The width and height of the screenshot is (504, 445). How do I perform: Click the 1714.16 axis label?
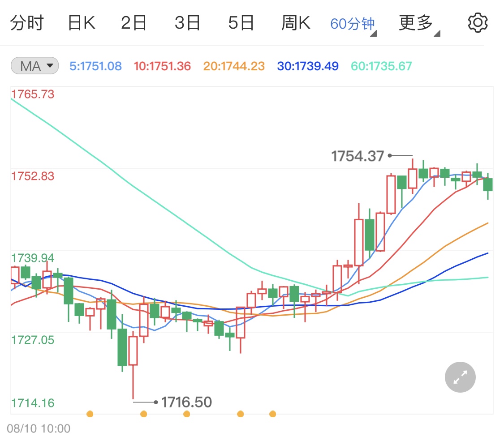[32, 403]
